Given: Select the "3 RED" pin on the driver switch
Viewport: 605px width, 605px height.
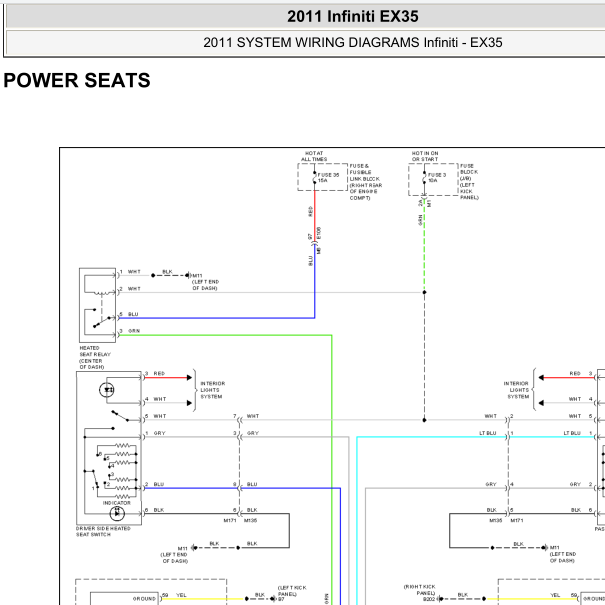Looking at the screenshot, I should point(155,373).
